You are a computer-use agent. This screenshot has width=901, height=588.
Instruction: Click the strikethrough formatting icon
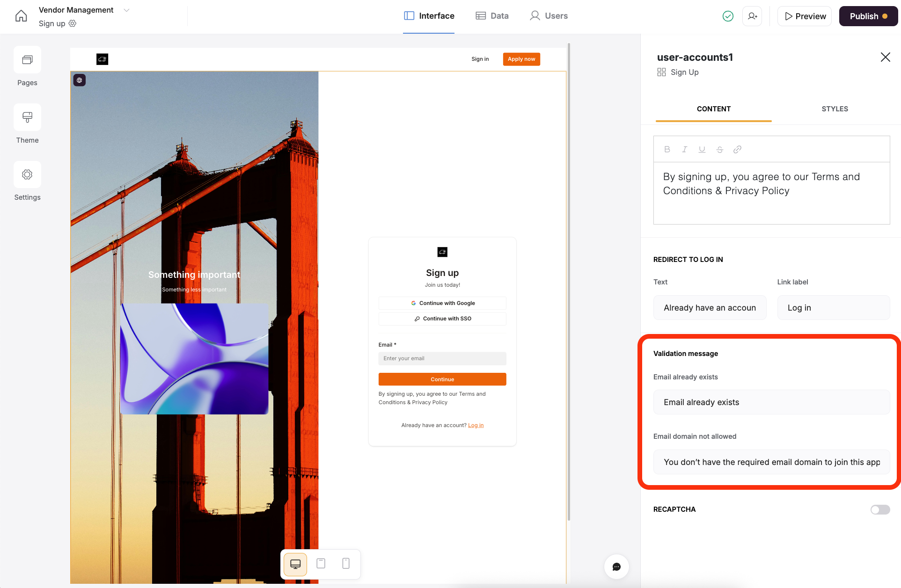tap(719, 149)
